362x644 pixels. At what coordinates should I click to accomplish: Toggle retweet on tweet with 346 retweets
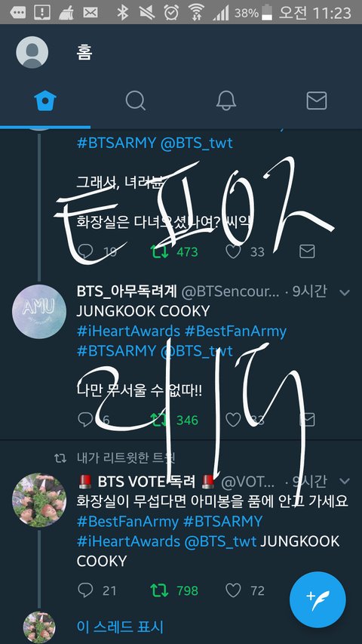tap(159, 420)
